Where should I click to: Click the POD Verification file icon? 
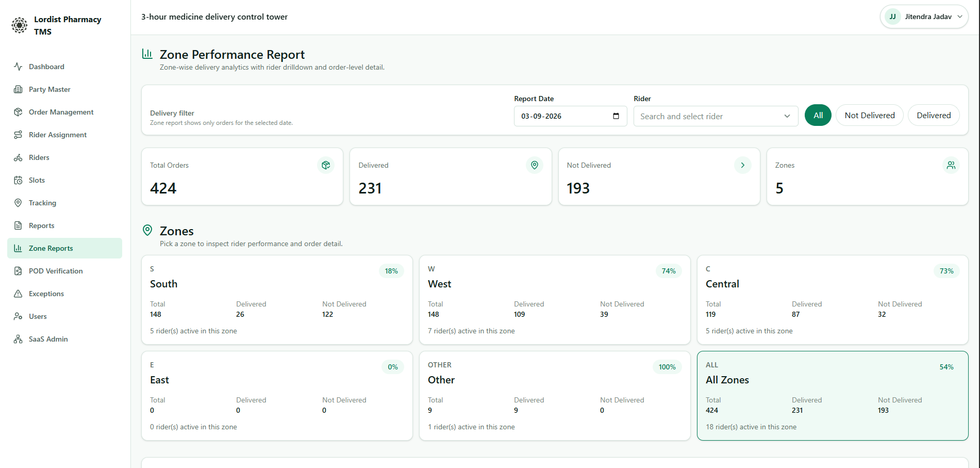click(18, 271)
